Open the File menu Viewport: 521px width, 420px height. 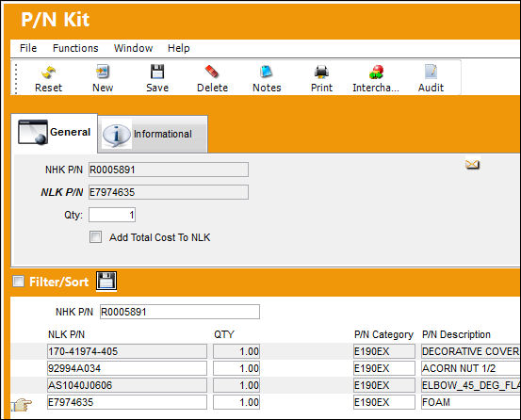click(28, 48)
